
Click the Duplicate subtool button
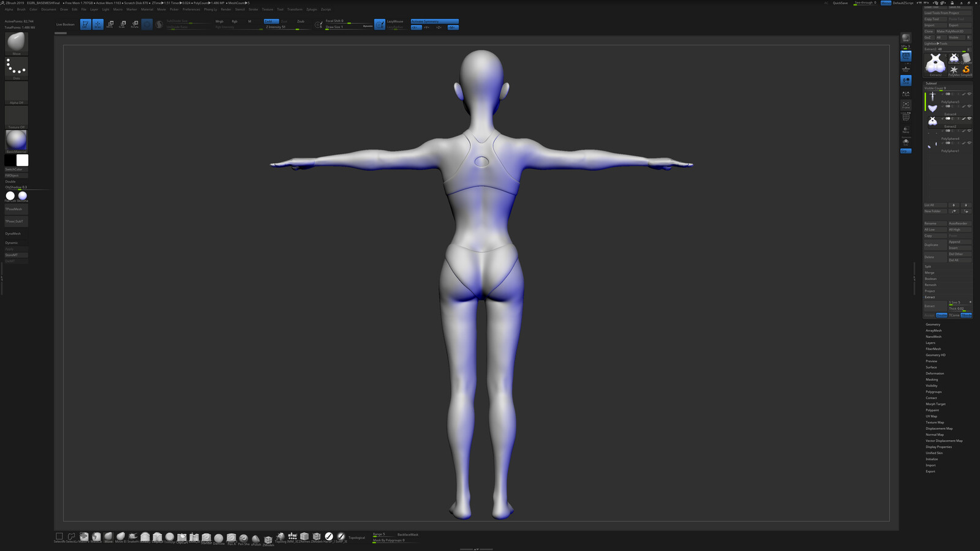(935, 245)
